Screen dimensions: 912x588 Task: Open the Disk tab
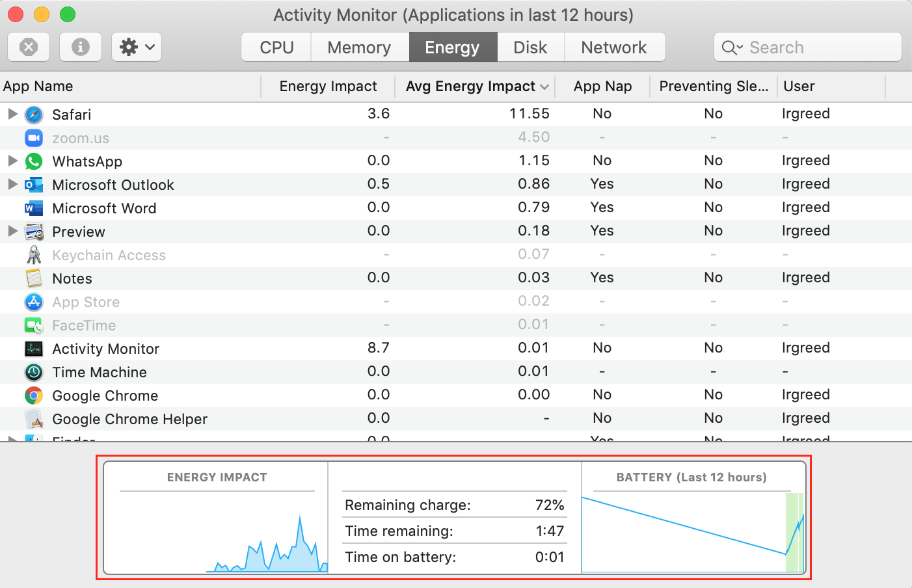click(531, 47)
